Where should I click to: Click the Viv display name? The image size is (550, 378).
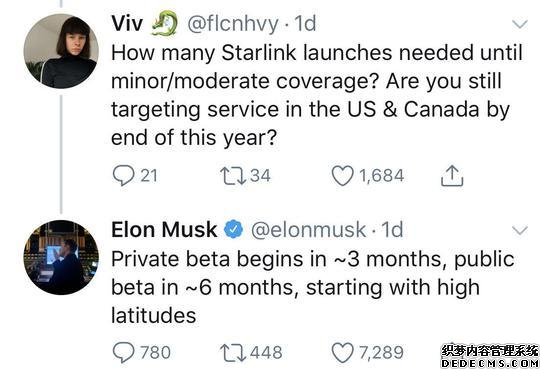pyautogui.click(x=127, y=23)
